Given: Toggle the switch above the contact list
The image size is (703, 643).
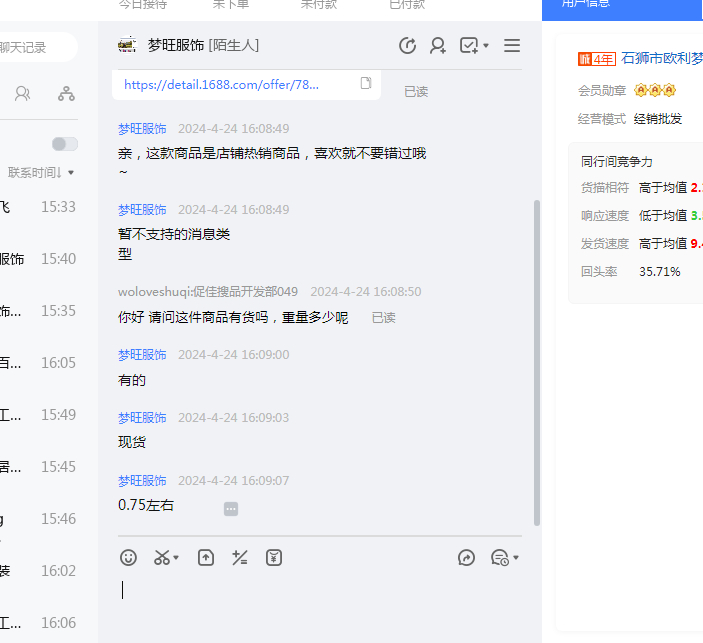Looking at the screenshot, I should click(65, 144).
